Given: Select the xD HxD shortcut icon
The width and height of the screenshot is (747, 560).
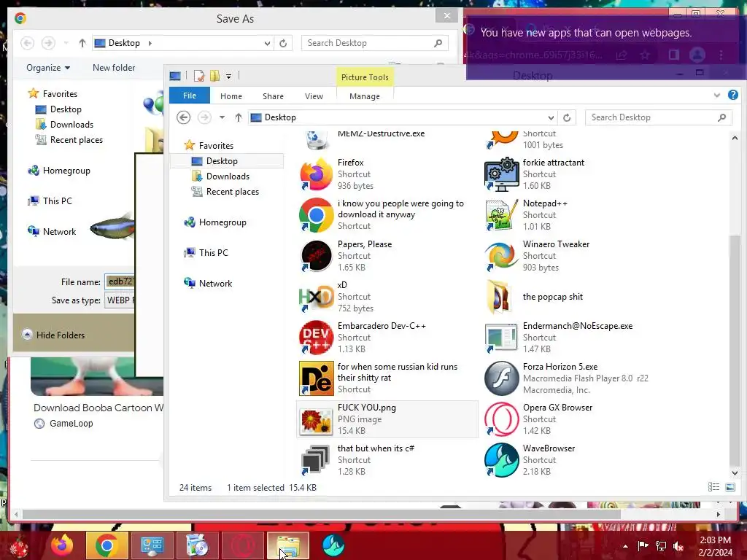Looking at the screenshot, I should 316,297.
